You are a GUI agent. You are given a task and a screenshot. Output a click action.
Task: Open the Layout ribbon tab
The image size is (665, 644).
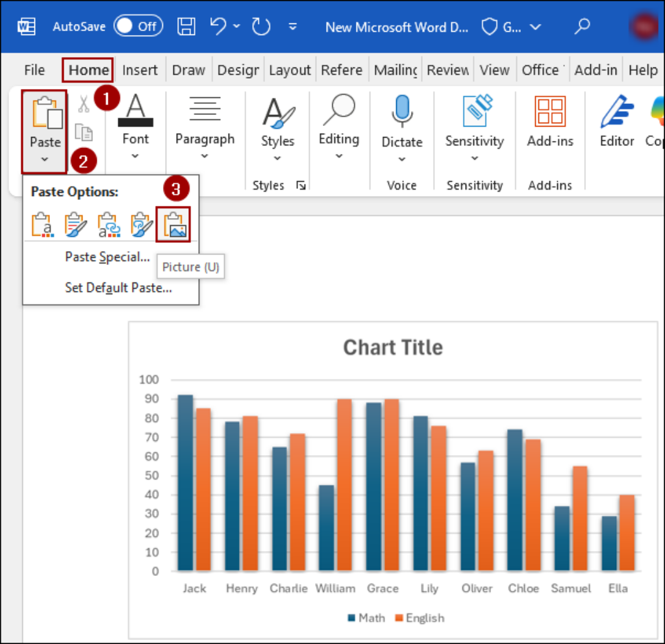tap(290, 70)
